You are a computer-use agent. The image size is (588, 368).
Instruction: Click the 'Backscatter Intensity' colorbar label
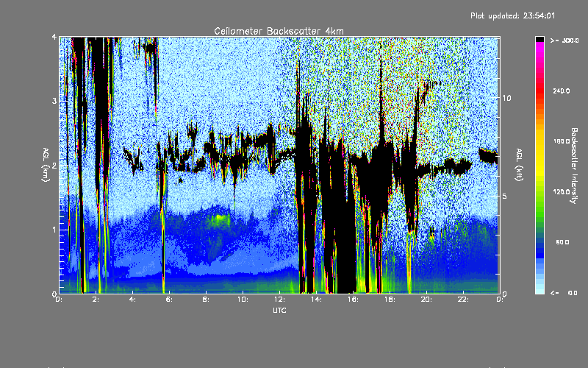click(x=574, y=166)
